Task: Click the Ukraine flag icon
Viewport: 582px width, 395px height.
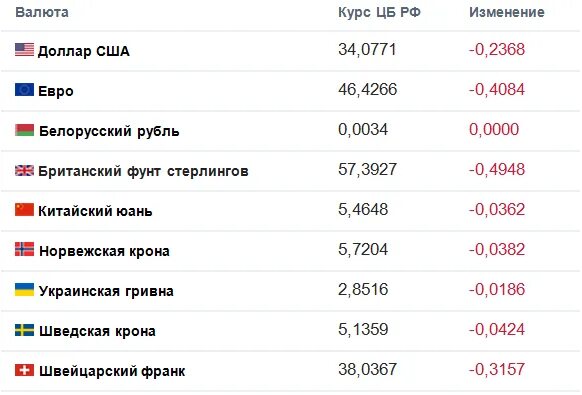Action: point(24,290)
